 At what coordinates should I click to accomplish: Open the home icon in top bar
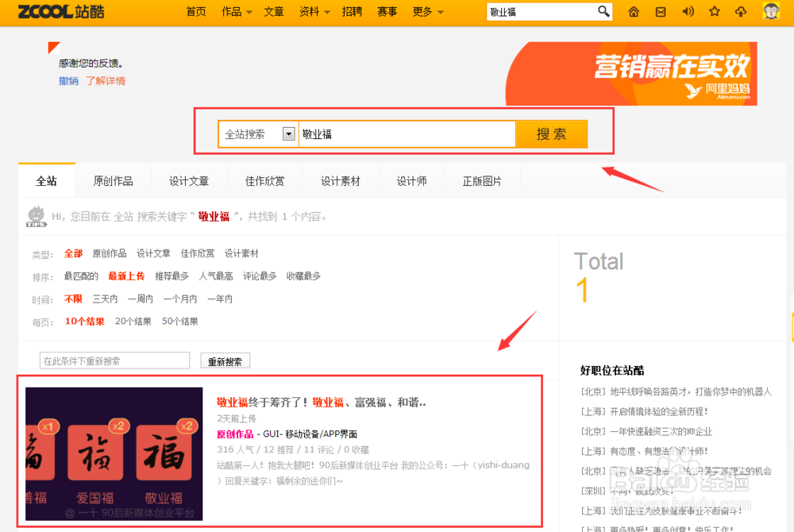tap(632, 12)
